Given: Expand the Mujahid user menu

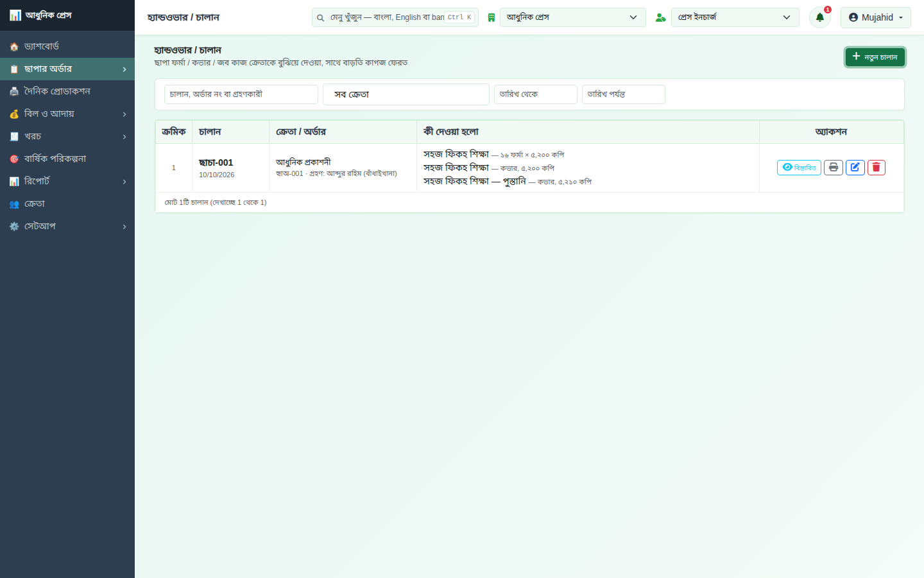Looking at the screenshot, I should click(876, 17).
